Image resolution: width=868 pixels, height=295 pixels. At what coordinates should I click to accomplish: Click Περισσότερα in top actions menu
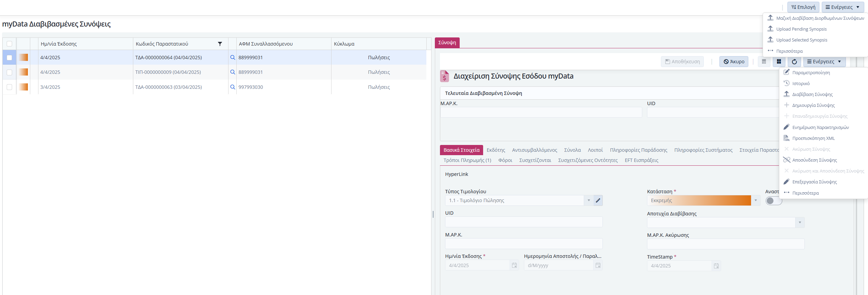(x=816, y=51)
